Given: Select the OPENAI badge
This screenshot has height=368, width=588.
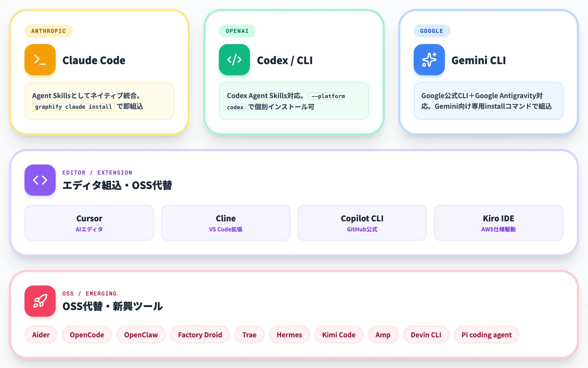Looking at the screenshot, I should tap(237, 31).
